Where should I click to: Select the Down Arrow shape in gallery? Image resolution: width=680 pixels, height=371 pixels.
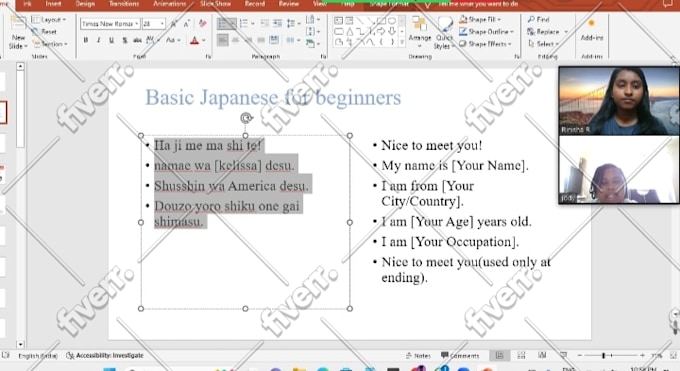coord(392,31)
